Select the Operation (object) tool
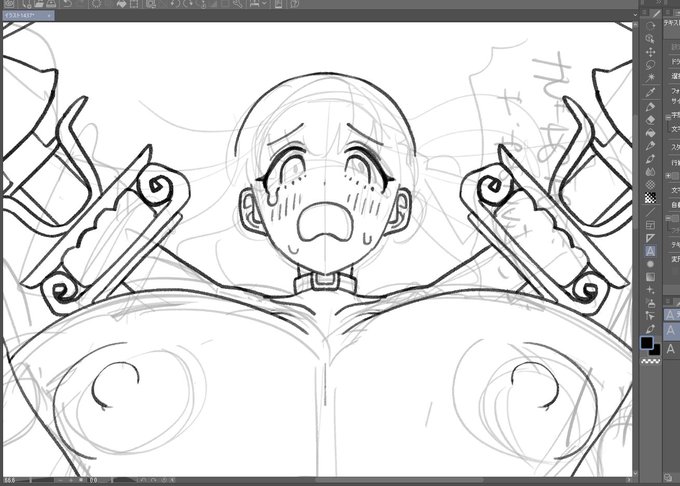Image resolution: width=680 pixels, height=486 pixels. (650, 39)
